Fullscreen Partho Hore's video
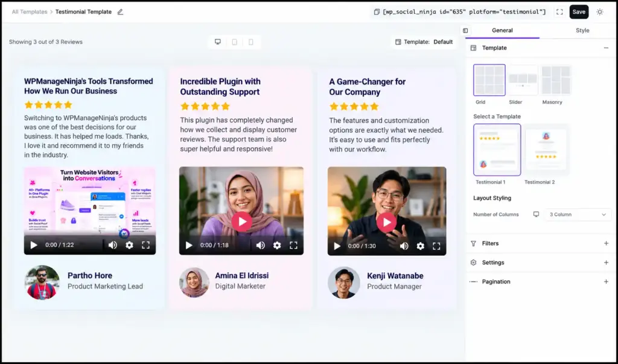 coord(146,245)
